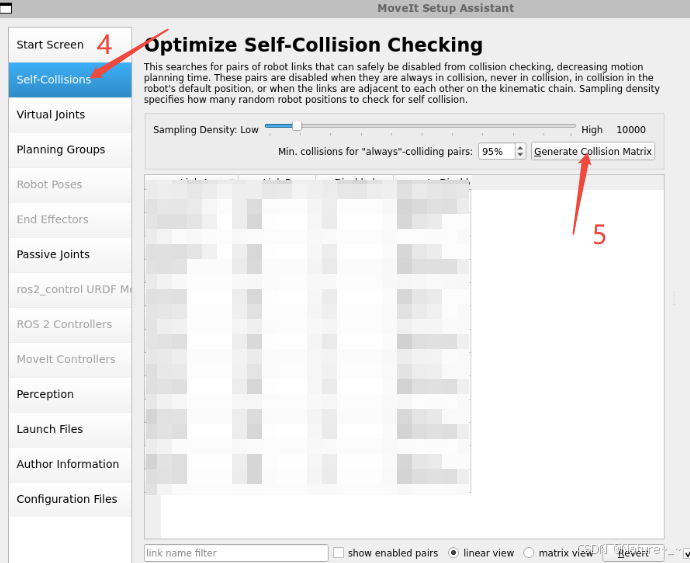
Task: Enable show enabled pairs checkbox
Action: pyautogui.click(x=338, y=553)
